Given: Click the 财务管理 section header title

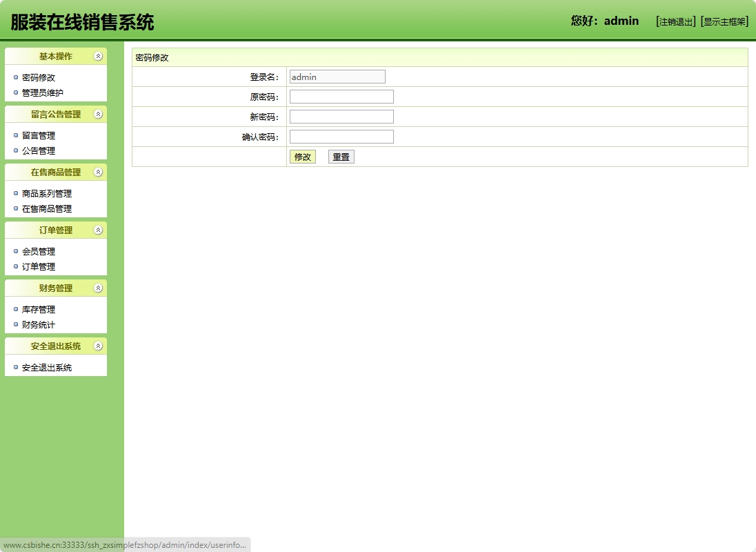Looking at the screenshot, I should coord(56,288).
